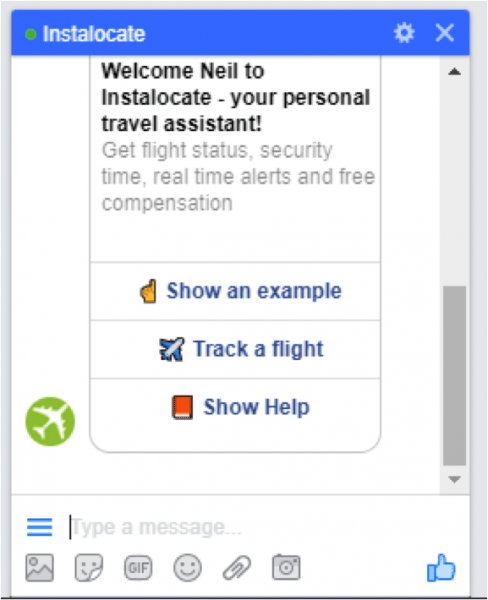Open the sticker picker
This screenshot has height=600, width=488.
(x=89, y=567)
